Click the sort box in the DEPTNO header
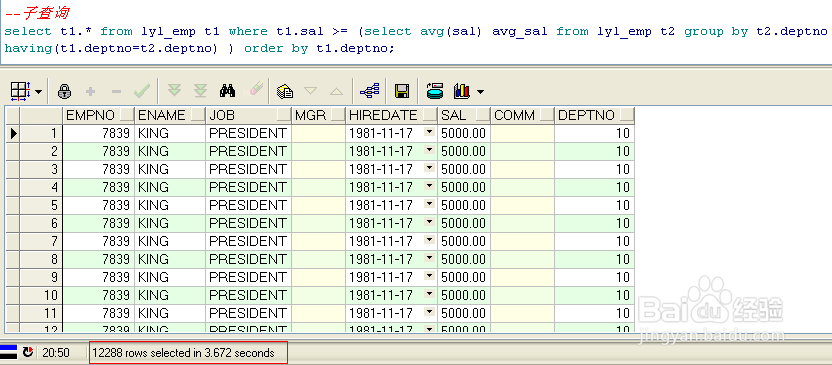 (627, 115)
